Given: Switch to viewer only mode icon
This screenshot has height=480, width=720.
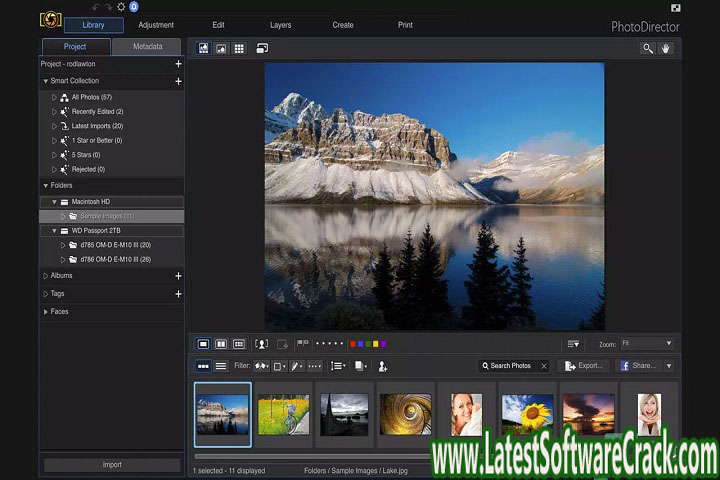Looking at the screenshot, I should pos(221,48).
